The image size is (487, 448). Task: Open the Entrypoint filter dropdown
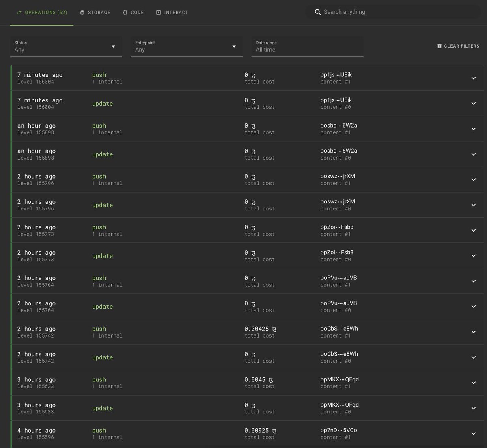tap(187, 46)
